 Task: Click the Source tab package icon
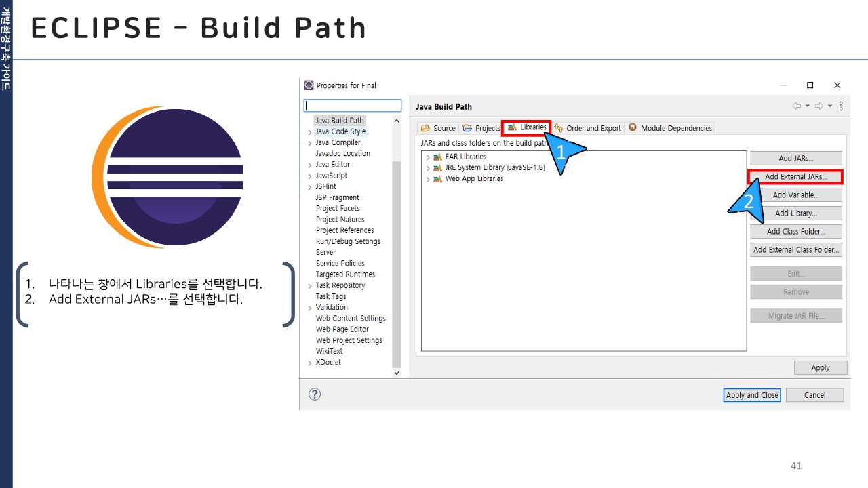(426, 128)
